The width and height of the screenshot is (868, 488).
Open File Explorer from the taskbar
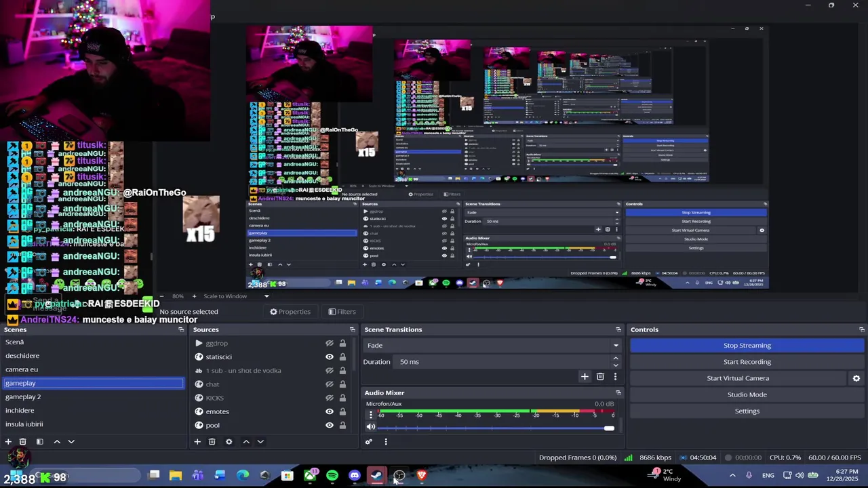click(x=176, y=476)
